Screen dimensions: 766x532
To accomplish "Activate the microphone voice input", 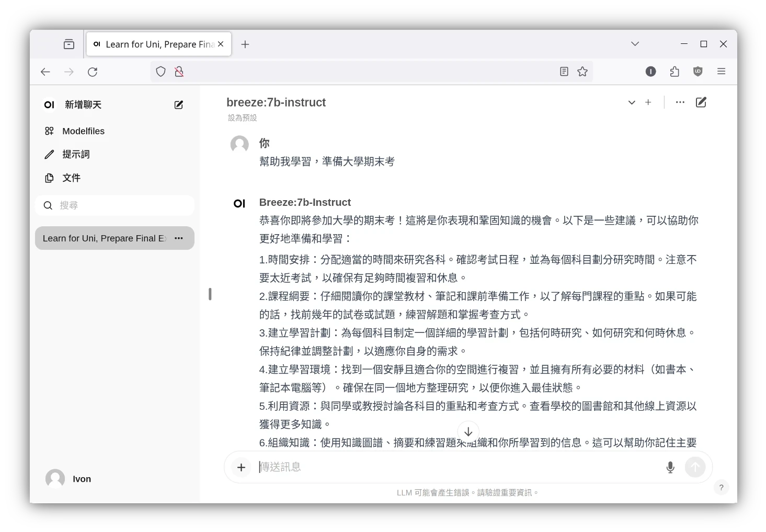I will pyautogui.click(x=670, y=467).
